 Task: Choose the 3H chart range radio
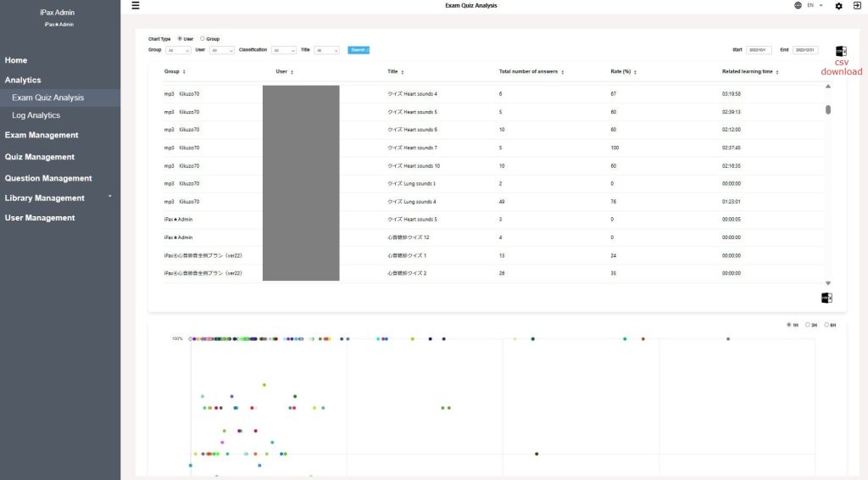pyautogui.click(x=808, y=325)
